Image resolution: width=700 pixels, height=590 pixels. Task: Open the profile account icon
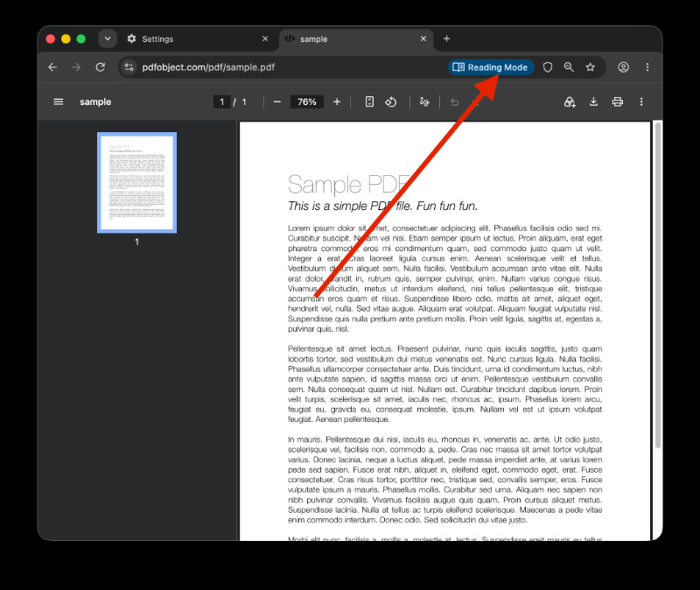(x=623, y=67)
